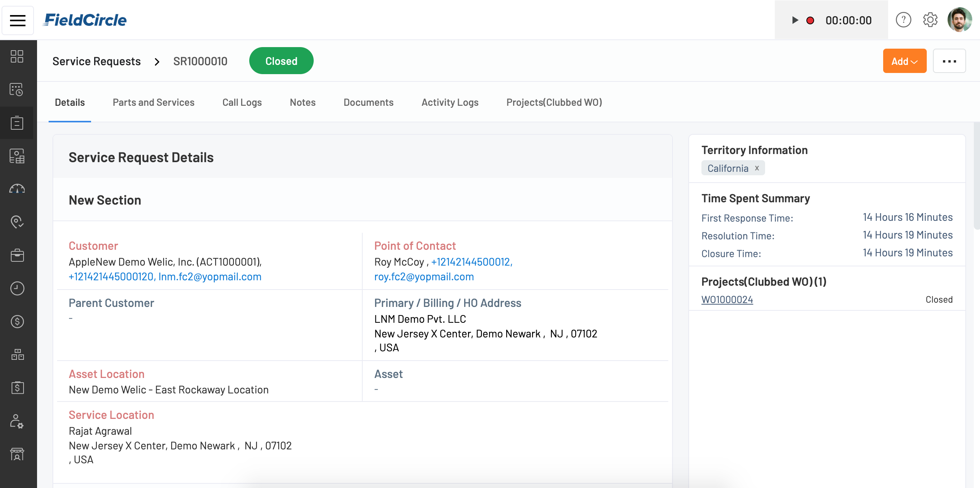Image resolution: width=980 pixels, height=488 pixels.
Task: Click the speedometer gauge sidebar icon
Action: [x=17, y=189]
